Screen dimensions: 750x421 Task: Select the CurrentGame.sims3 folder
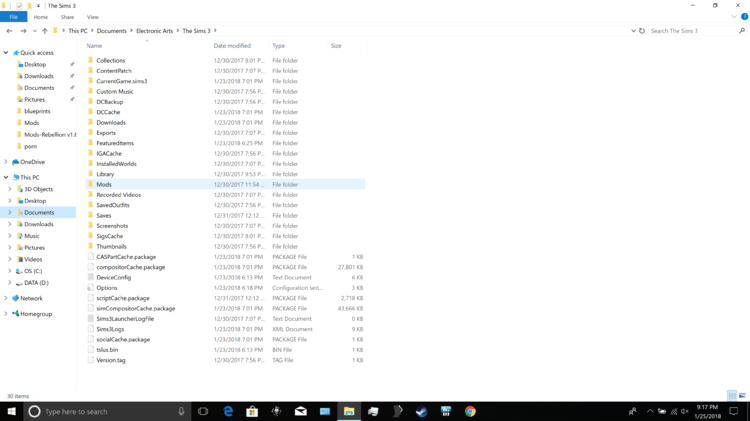(x=225, y=81)
